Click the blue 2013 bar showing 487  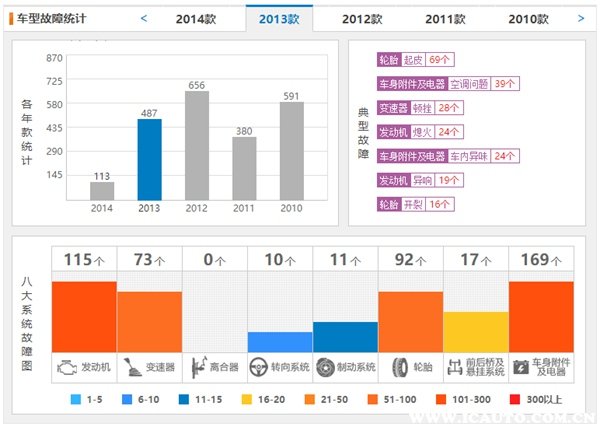point(149,160)
